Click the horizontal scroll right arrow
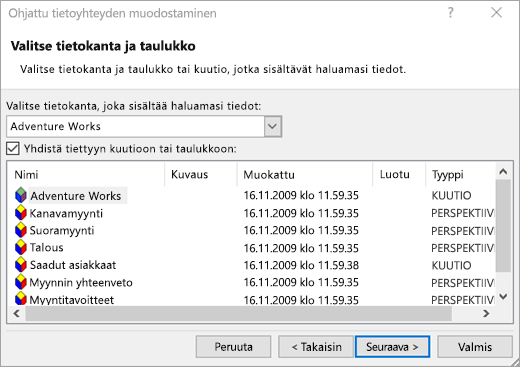This screenshot has height=367, width=520. click(486, 313)
